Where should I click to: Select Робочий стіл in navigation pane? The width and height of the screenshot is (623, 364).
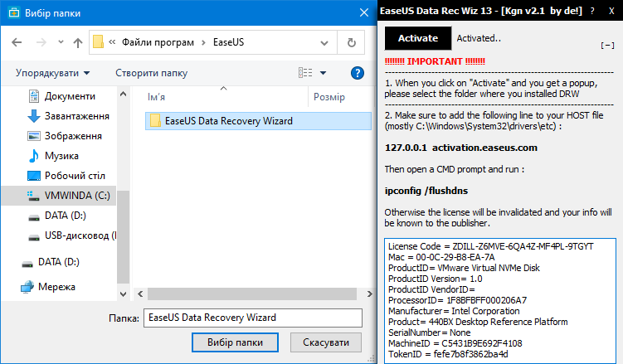(75, 176)
